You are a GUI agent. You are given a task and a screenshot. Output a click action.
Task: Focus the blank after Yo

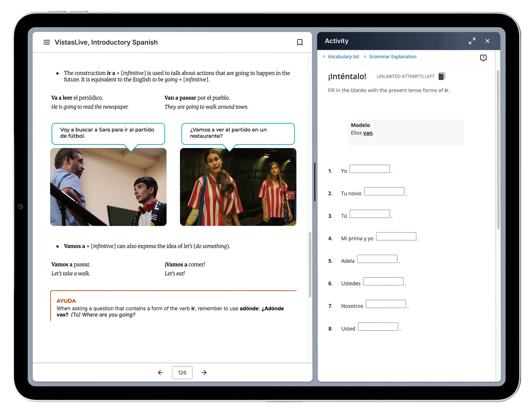(370, 169)
